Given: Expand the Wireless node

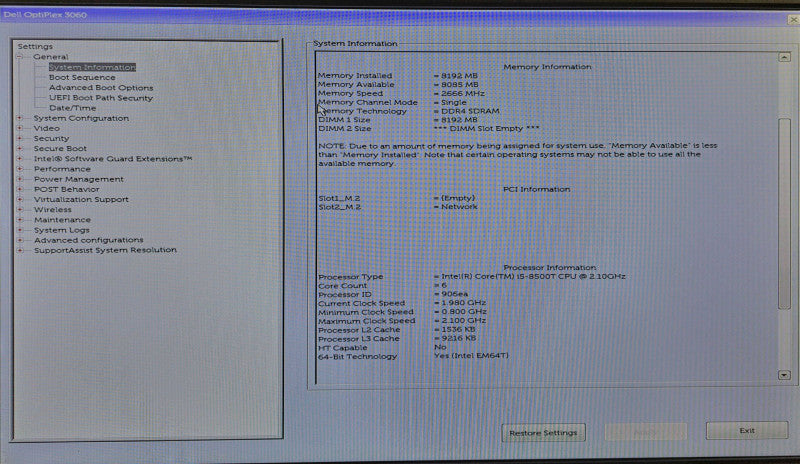Looking at the screenshot, I should pos(19,210).
